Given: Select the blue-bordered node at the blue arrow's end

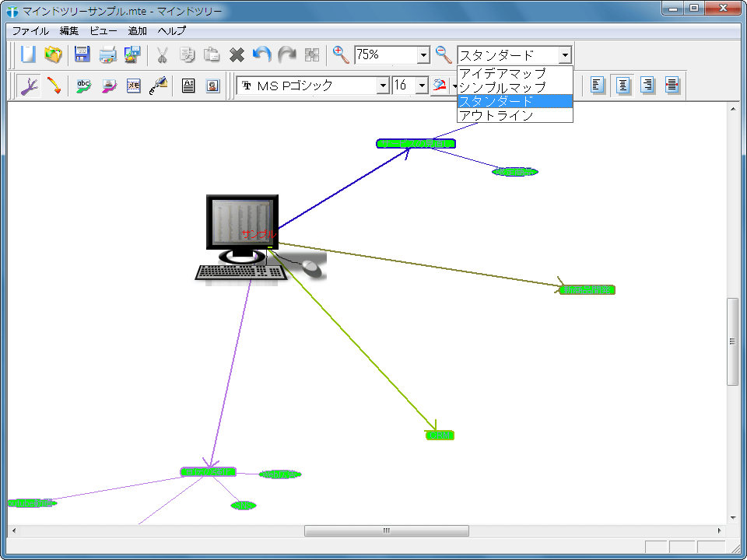Looking at the screenshot, I should (x=416, y=143).
